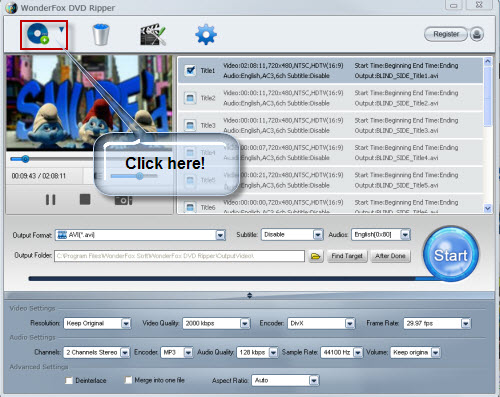Click the title list scrollbar thumb
Viewport: 500px width, 397px height.
click(x=488, y=97)
